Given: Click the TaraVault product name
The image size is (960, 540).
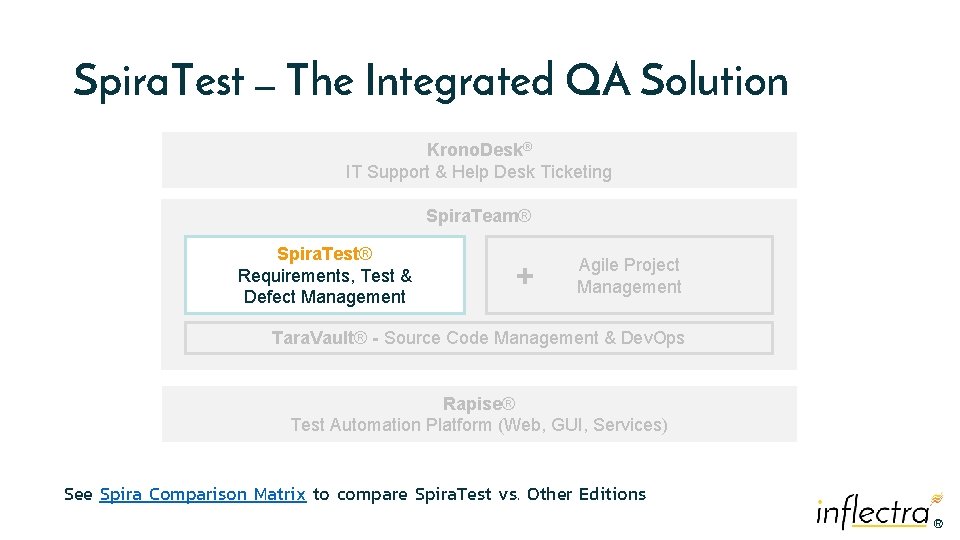Looking at the screenshot, I should coord(318,338).
